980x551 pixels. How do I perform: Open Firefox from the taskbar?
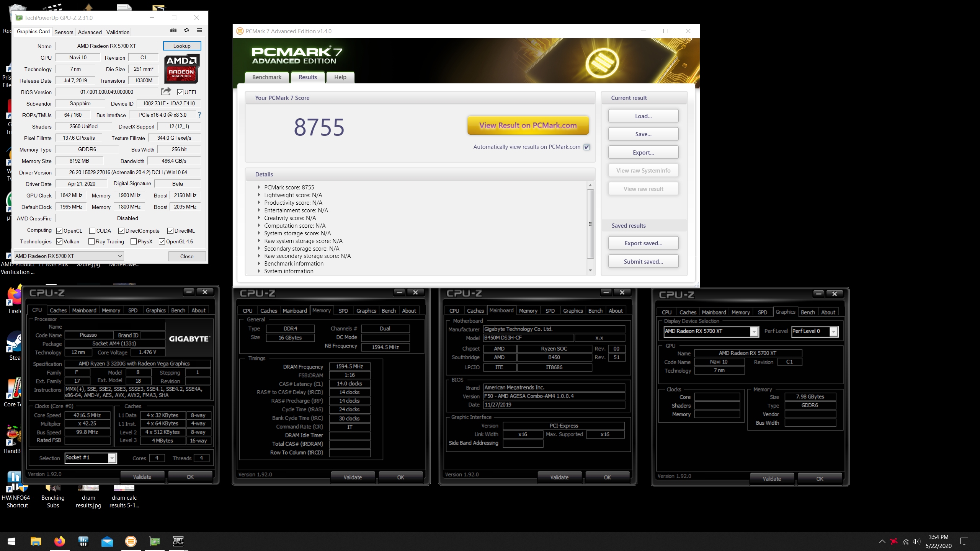pos(59,541)
